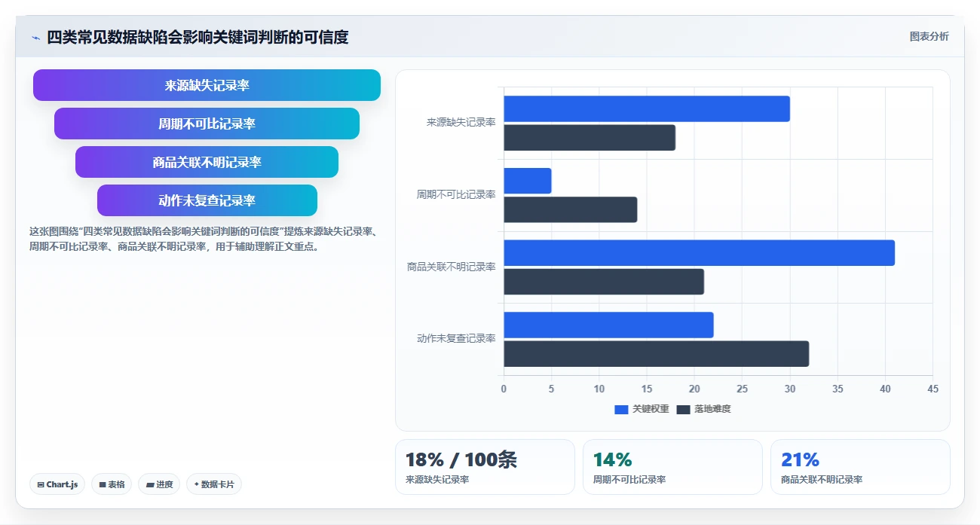This screenshot has width=980, height=525.
Task: Click the blue bar for 来源缺失记录率
Action: [x=647, y=108]
